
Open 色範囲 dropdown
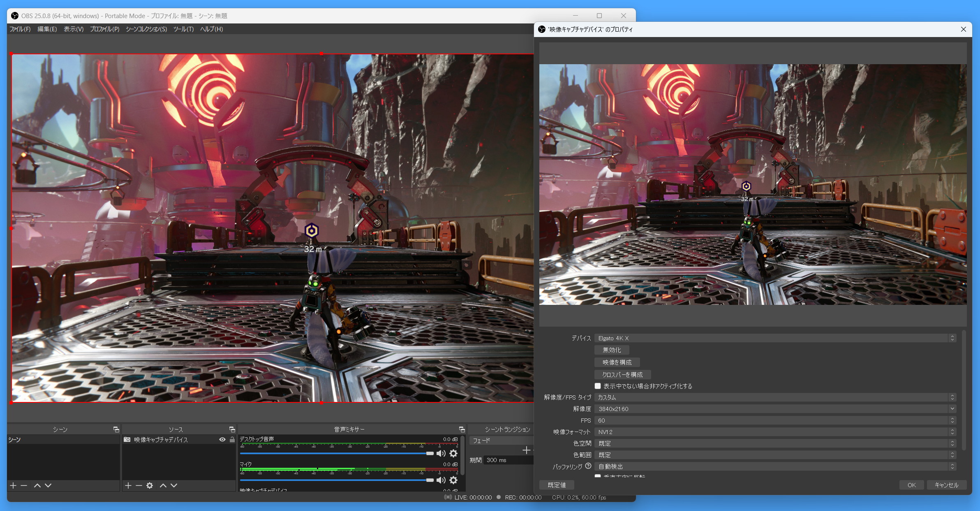(x=775, y=455)
